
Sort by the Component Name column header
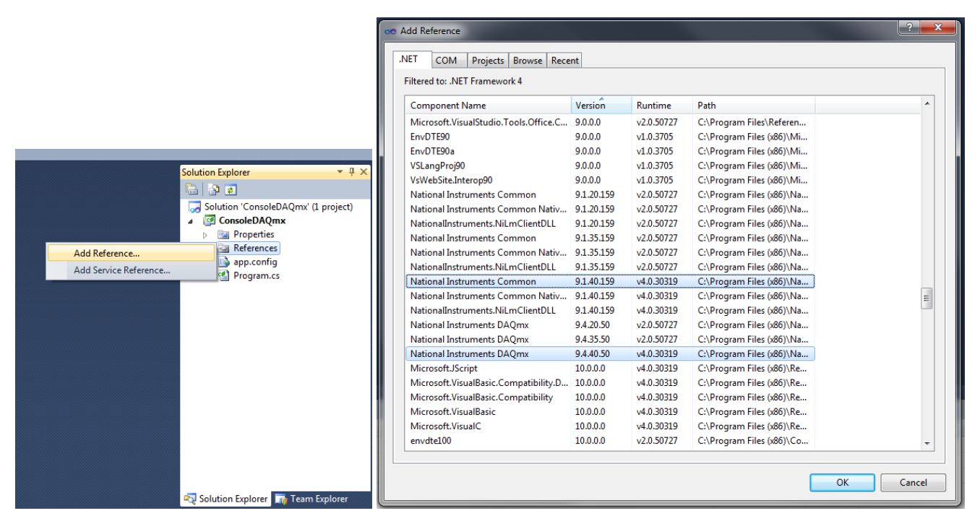point(488,105)
